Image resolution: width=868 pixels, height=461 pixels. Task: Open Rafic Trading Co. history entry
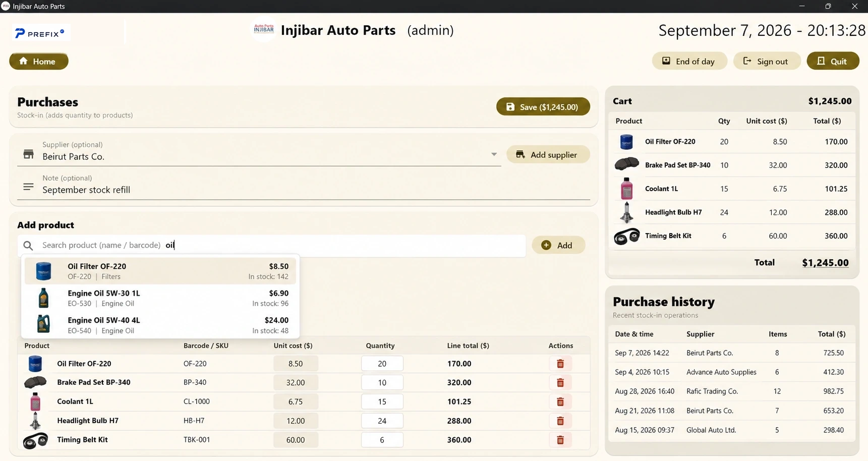click(x=731, y=391)
